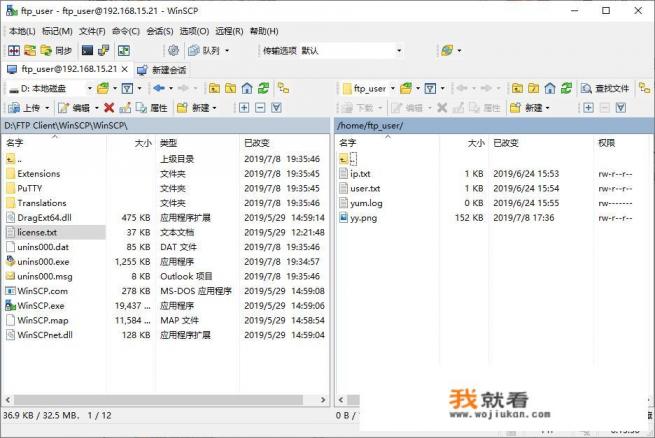Click the 上传 upload button

24,108
